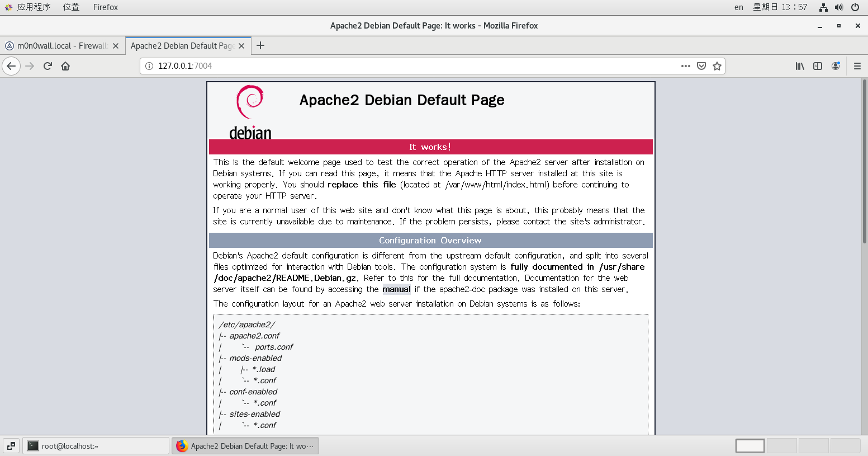Reload the current page
The image size is (868, 456).
(48, 66)
